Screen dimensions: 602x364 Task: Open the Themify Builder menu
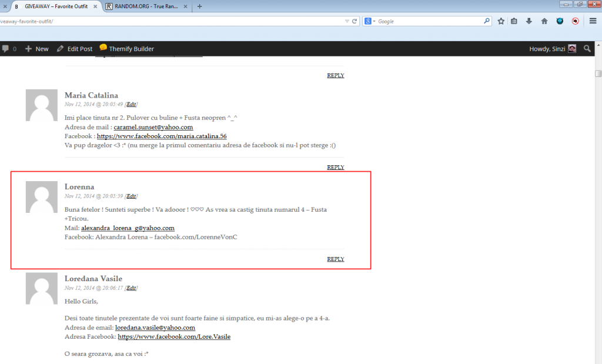pyautogui.click(x=126, y=49)
